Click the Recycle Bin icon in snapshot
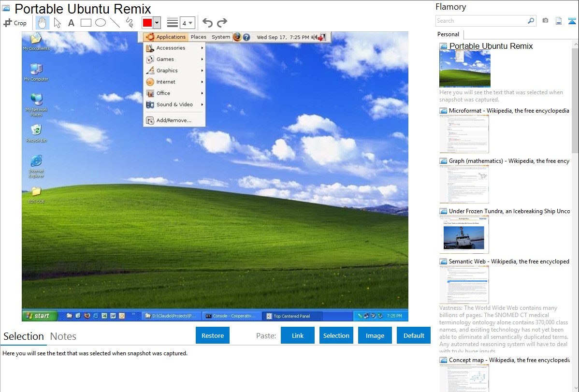The height and width of the screenshot is (392, 579). [x=36, y=133]
